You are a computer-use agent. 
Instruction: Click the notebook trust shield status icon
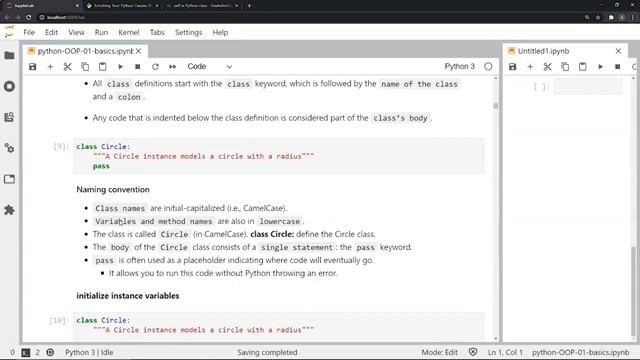click(x=473, y=352)
